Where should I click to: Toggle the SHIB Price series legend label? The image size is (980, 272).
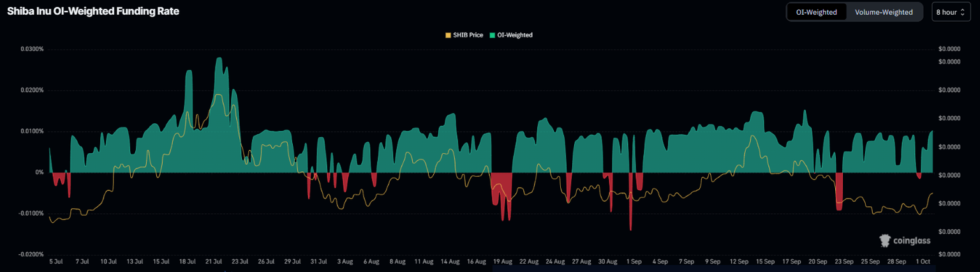(x=468, y=35)
